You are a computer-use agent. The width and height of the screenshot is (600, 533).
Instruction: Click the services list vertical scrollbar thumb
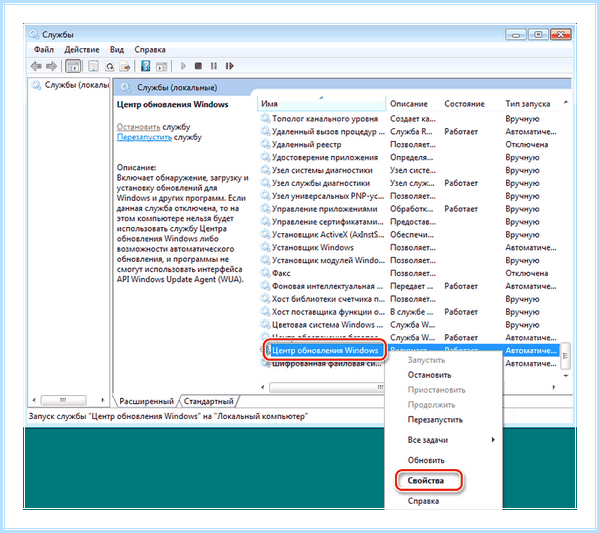click(565, 356)
